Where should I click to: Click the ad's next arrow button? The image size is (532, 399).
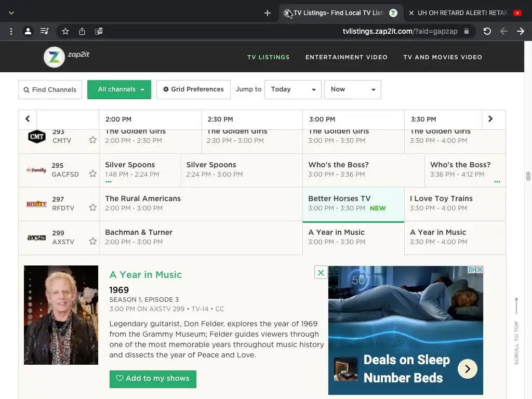[468, 369]
